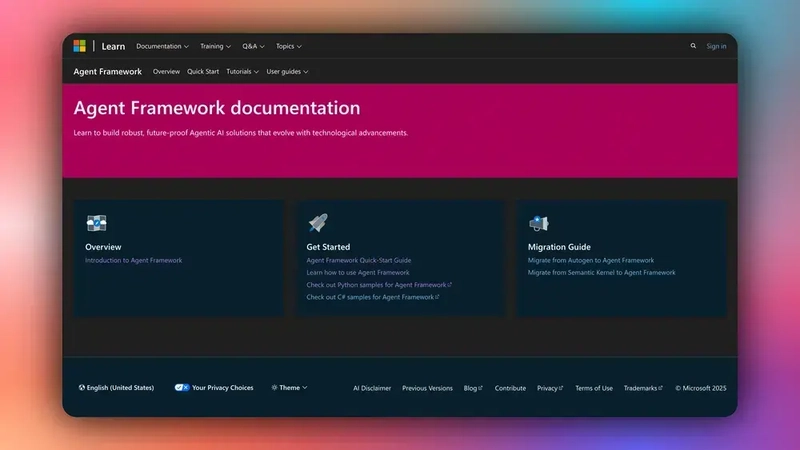The height and width of the screenshot is (450, 800).
Task: Open the search magnifier icon
Action: click(x=693, y=46)
